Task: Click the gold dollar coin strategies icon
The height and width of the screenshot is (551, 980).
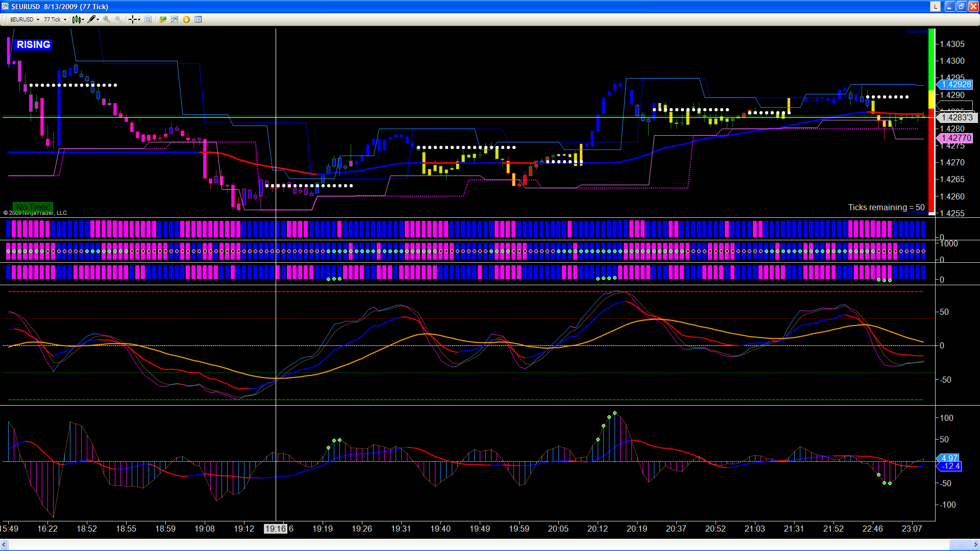Action: (x=186, y=19)
